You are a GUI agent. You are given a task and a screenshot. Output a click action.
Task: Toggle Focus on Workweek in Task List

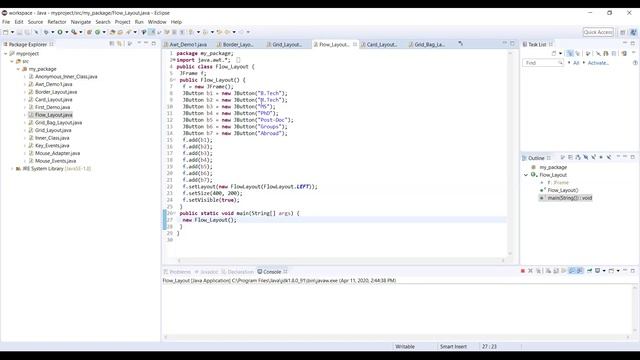click(587, 53)
